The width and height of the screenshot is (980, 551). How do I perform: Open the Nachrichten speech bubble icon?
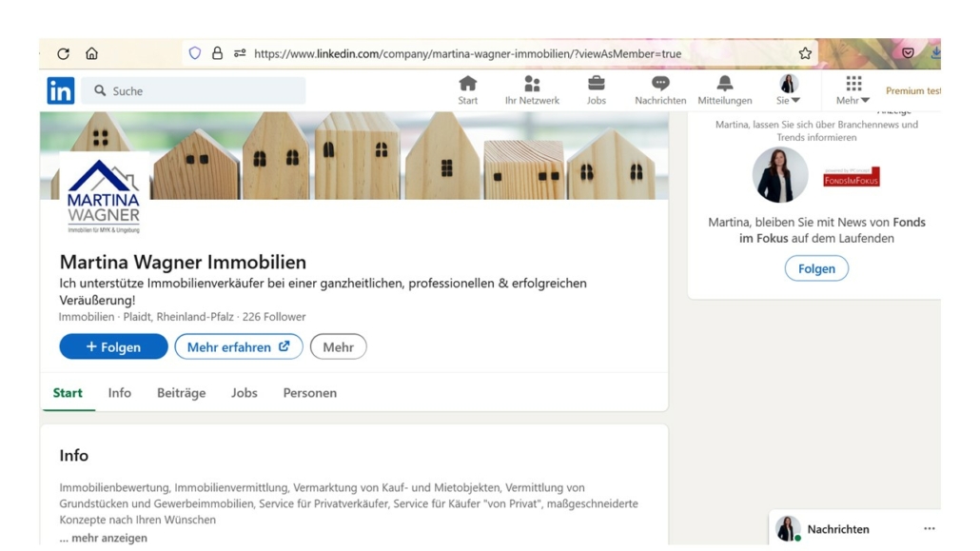click(x=660, y=85)
